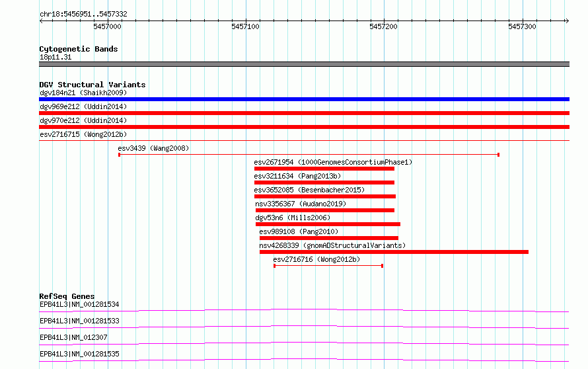The image size is (588, 369).
Task: Click the dgv184n21 (Shaikh2009) label
Action: (x=83, y=93)
